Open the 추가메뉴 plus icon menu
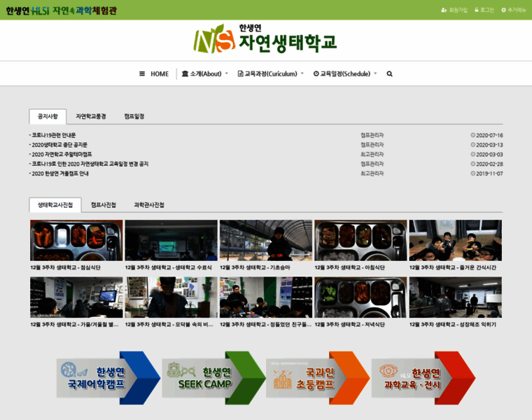The height and width of the screenshot is (420, 532). coord(503,10)
